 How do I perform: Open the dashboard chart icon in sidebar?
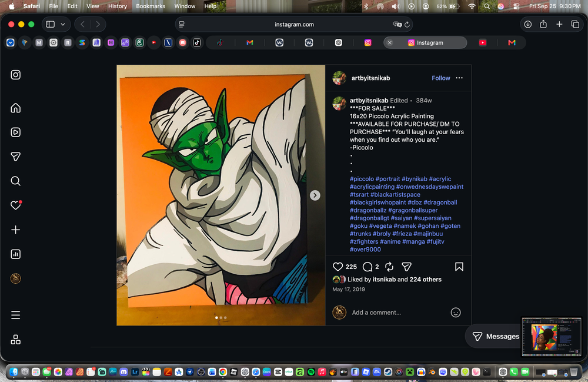coord(15,254)
